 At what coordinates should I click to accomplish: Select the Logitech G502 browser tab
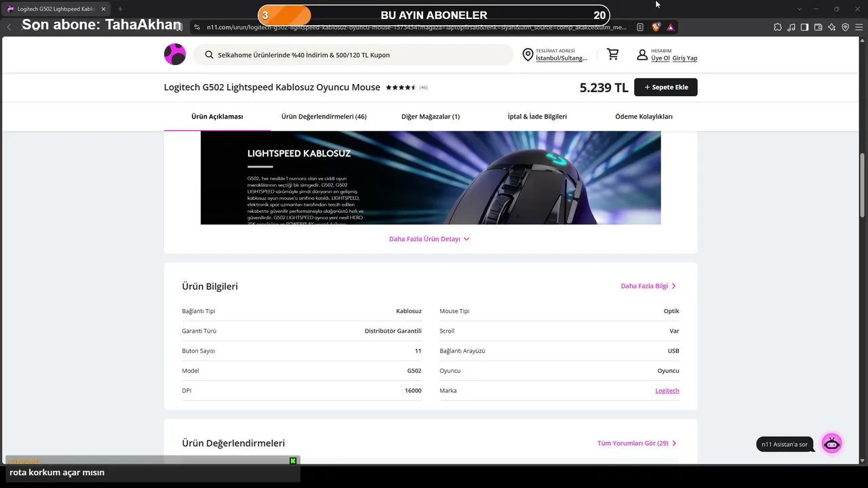[x=56, y=9]
